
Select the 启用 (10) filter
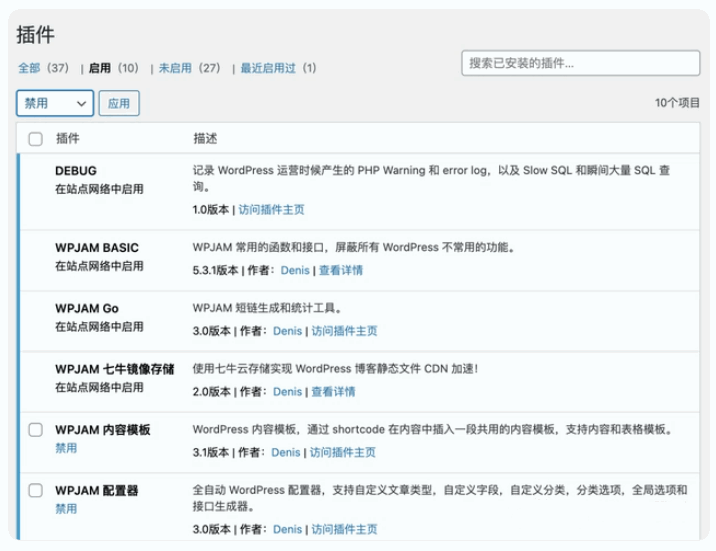click(x=113, y=68)
